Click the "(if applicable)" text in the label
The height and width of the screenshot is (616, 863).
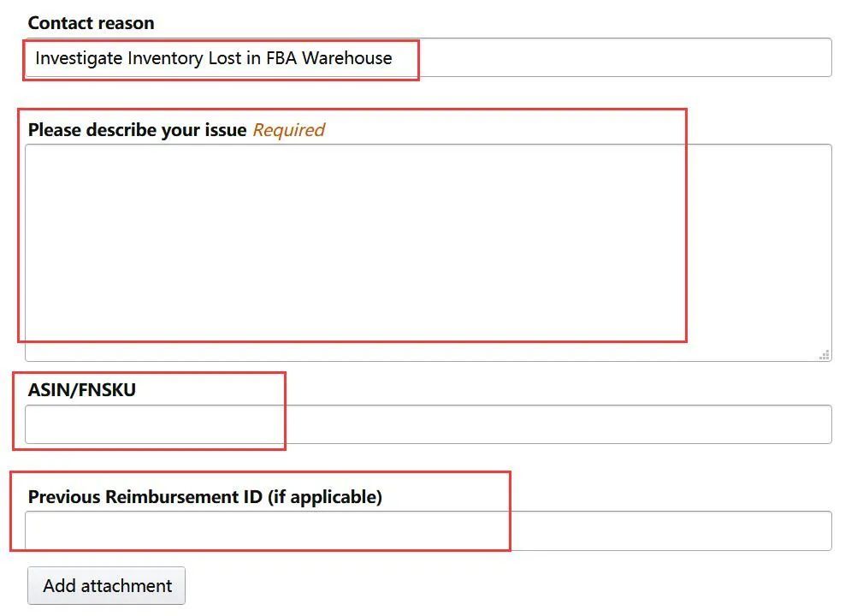[x=325, y=497]
